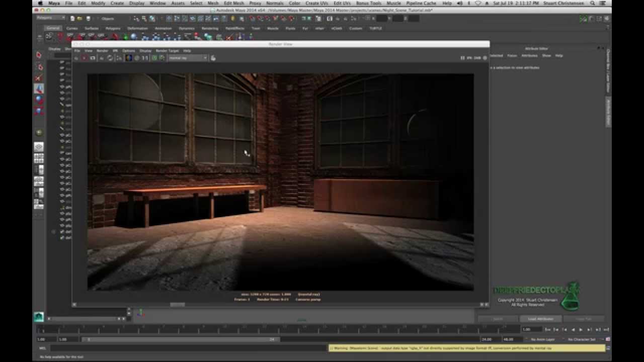The image size is (644, 362).
Task: Click Remove Image icon in Render View
Action: click(162, 58)
